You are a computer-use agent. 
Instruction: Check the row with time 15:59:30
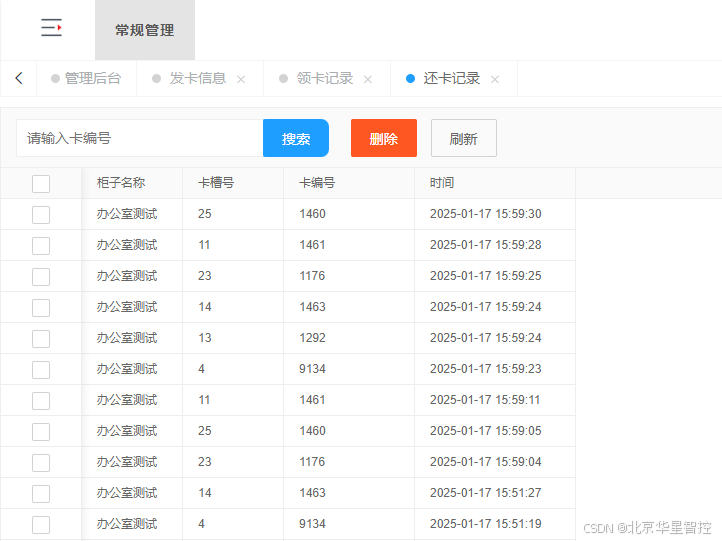pyautogui.click(x=41, y=215)
